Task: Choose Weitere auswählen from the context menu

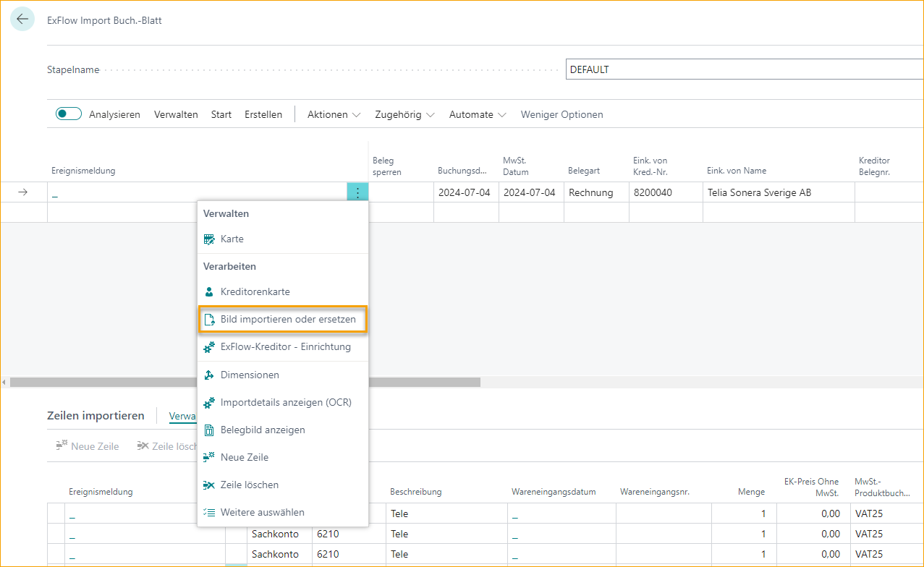Action: 210,512
